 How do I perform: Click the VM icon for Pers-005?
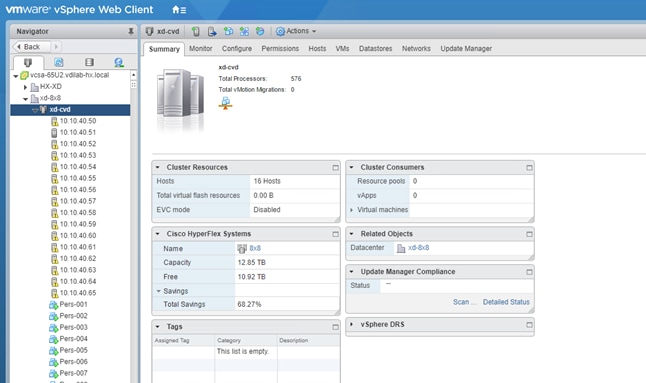tap(54, 351)
